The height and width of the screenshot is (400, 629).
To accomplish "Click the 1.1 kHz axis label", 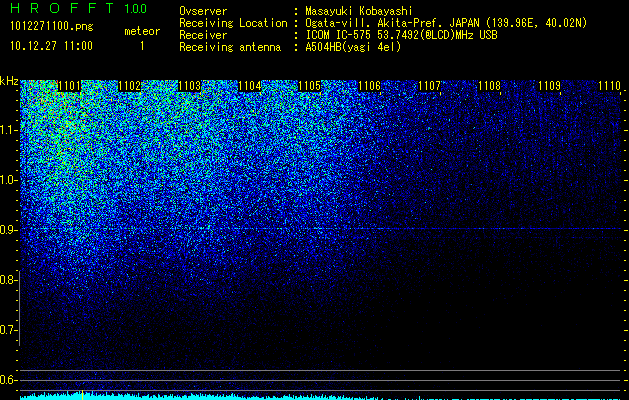I will (8, 130).
